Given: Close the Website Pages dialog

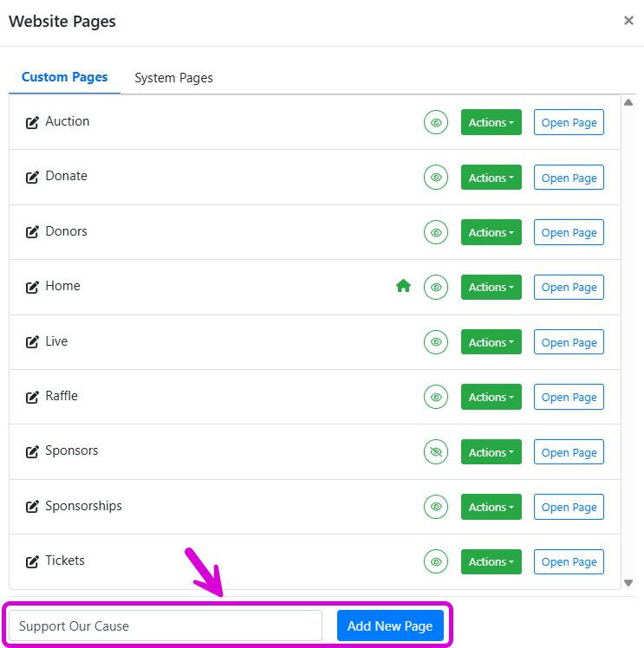Looking at the screenshot, I should point(628,21).
